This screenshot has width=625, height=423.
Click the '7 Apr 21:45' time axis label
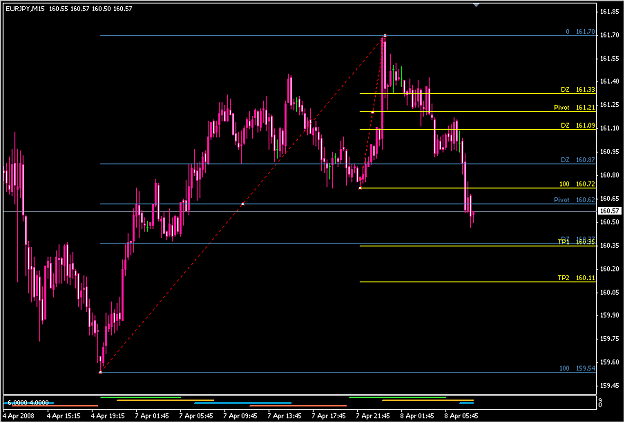[x=374, y=416]
